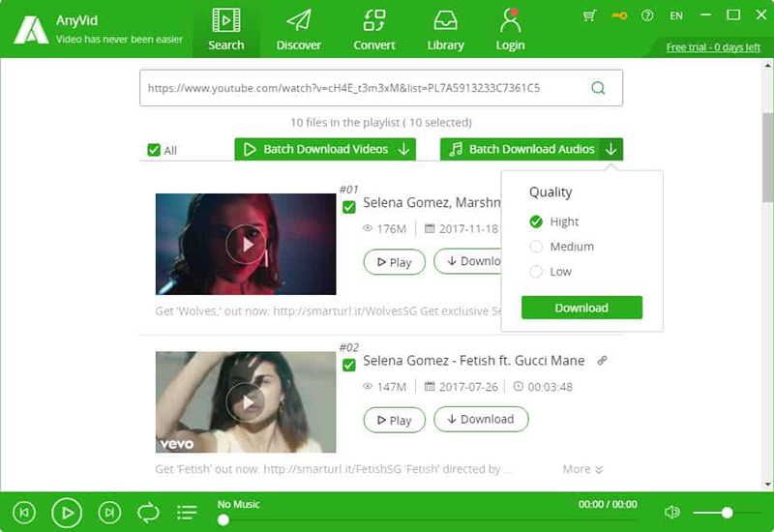Expand Batch Download Videos arrow
The height and width of the screenshot is (532, 774).
[x=403, y=149]
